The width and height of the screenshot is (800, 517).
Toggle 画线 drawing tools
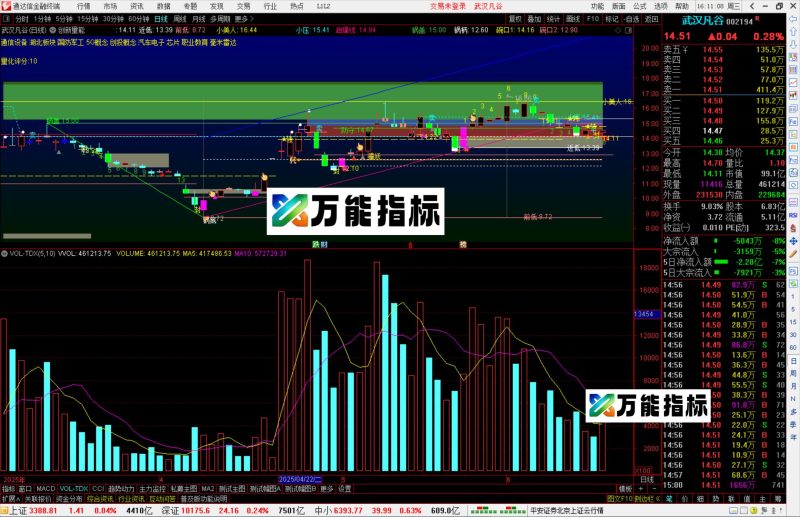pyautogui.click(x=573, y=19)
